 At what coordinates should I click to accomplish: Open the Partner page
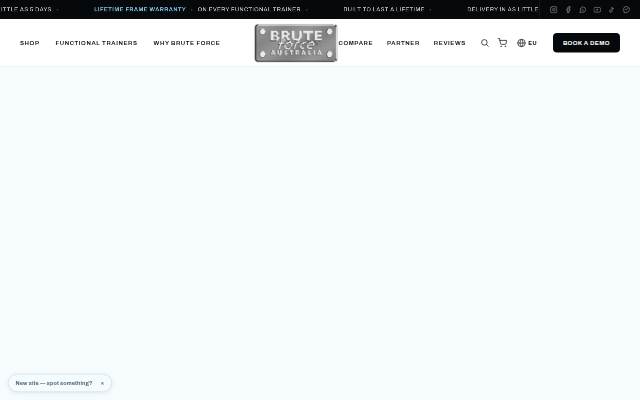pos(403,43)
